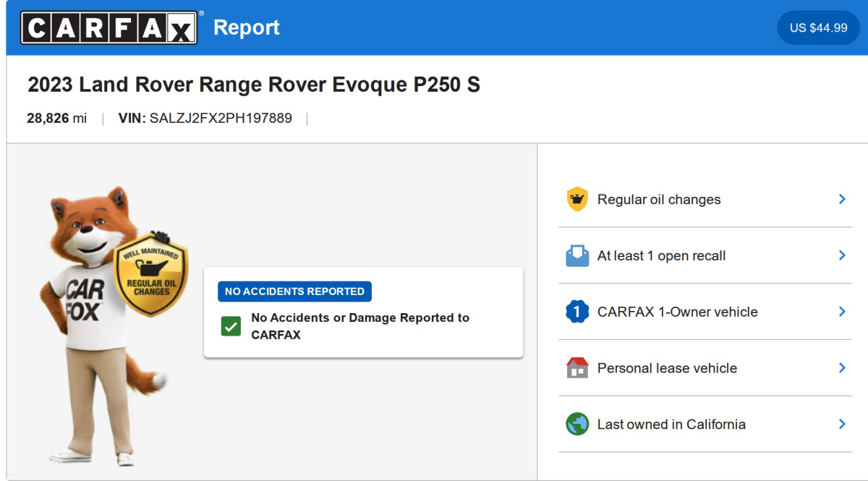The width and height of the screenshot is (868, 481).
Task: Click the blue 1-Owner badge icon
Action: (x=576, y=312)
